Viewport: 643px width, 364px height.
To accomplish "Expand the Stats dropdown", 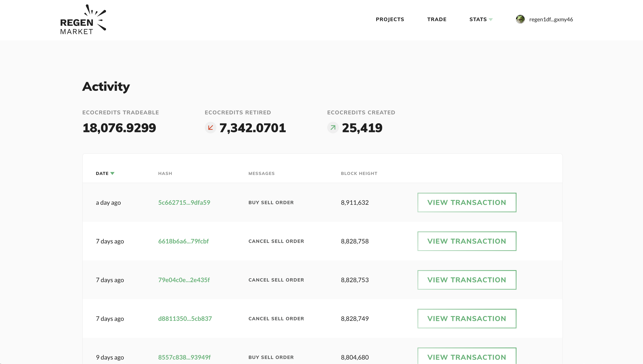I will coord(481,20).
